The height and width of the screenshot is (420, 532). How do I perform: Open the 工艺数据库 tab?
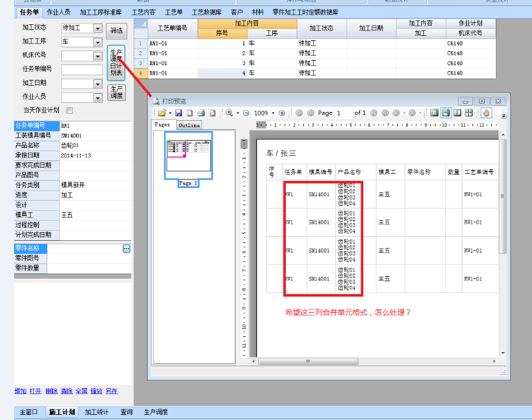[x=207, y=12]
